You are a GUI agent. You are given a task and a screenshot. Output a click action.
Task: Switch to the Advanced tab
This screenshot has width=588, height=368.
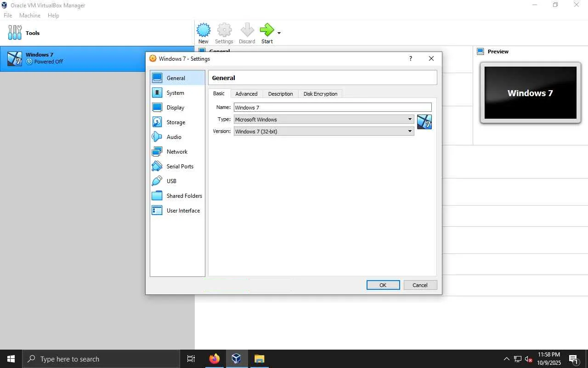[246, 94]
